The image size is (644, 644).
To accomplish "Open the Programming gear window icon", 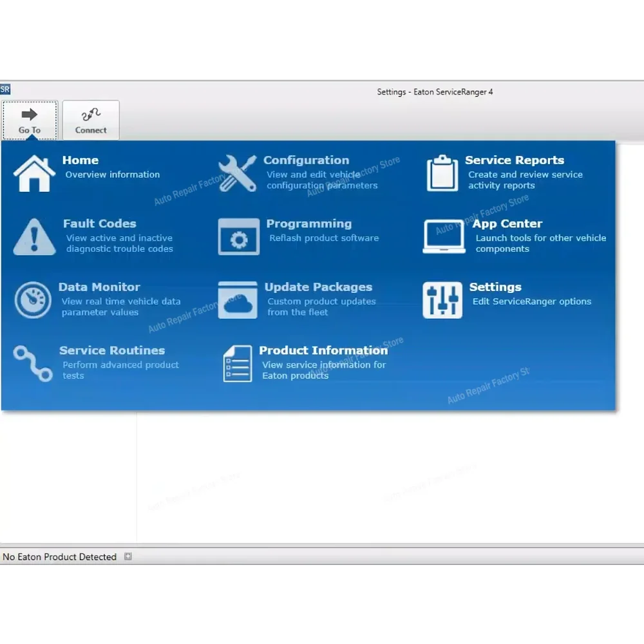I will [x=239, y=236].
